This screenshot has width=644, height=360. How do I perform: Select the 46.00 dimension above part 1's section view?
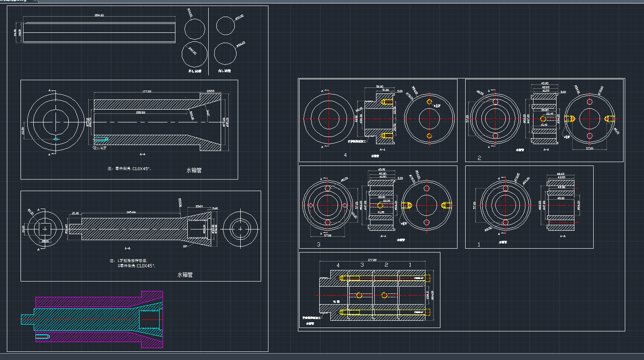coord(560,174)
